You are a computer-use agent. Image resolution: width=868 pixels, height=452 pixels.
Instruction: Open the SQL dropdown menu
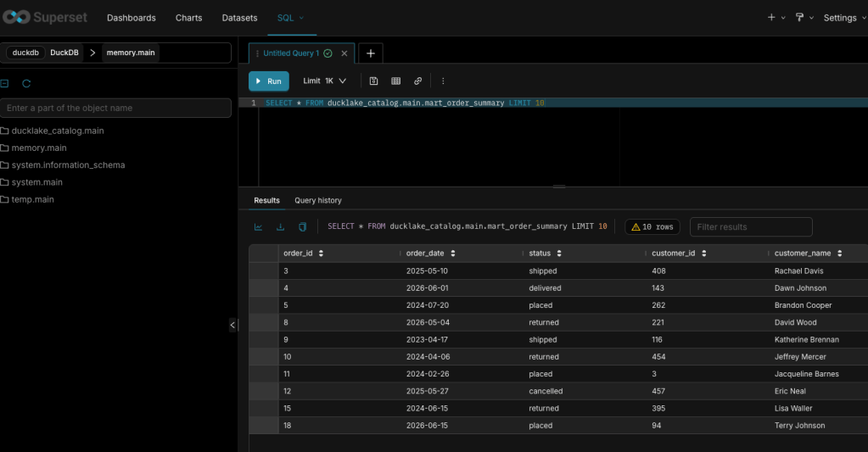(x=291, y=18)
